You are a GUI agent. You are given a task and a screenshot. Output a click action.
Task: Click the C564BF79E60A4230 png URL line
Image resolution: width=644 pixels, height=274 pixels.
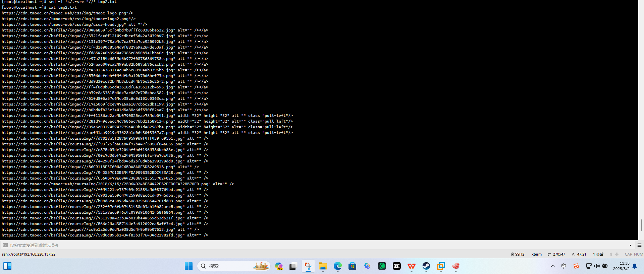[105, 178]
